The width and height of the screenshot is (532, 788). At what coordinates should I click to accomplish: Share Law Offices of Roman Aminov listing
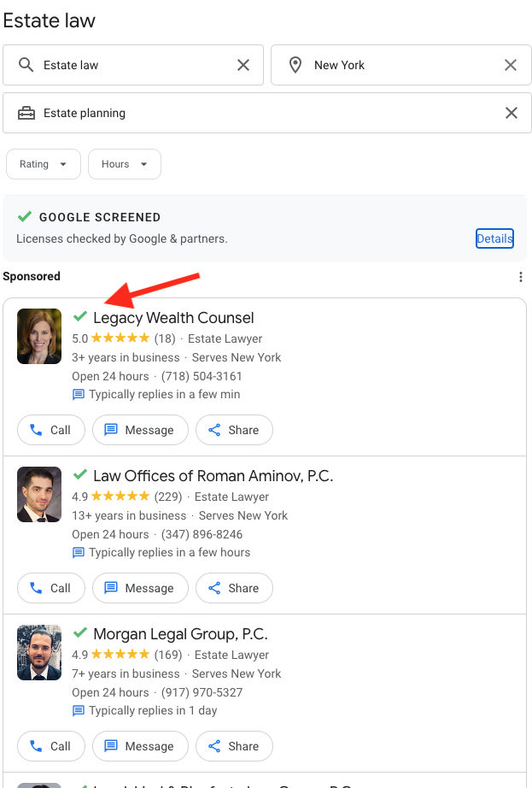tap(234, 588)
